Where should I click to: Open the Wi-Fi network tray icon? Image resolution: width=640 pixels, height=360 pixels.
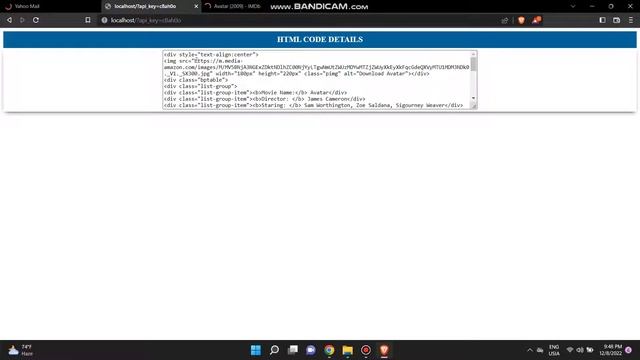point(570,350)
